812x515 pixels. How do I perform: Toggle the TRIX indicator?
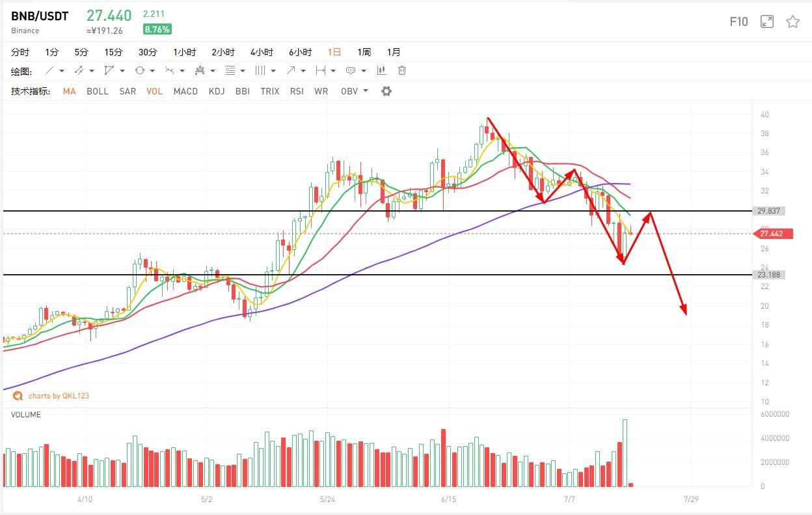click(x=270, y=91)
